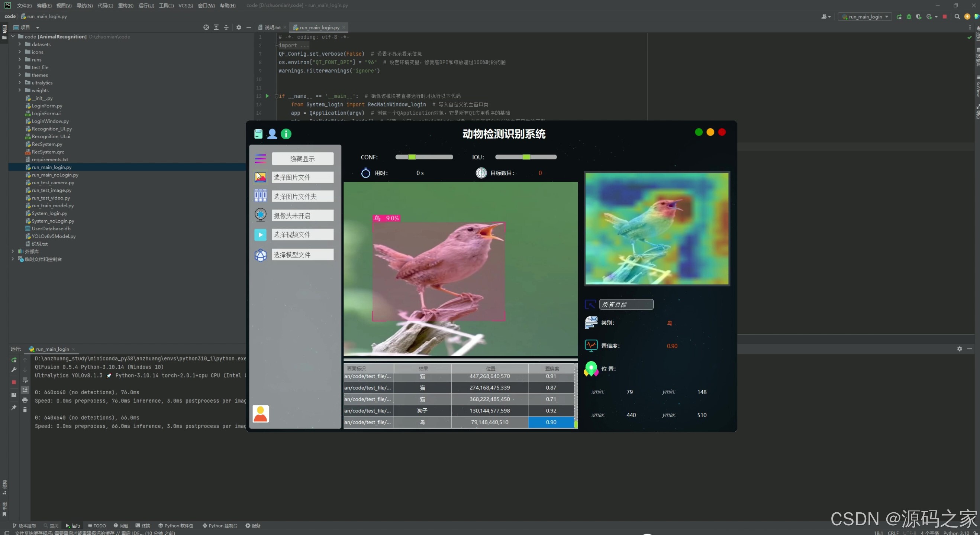
Task: Click the folder icon beside 选择图片文件夹
Action: click(260, 195)
